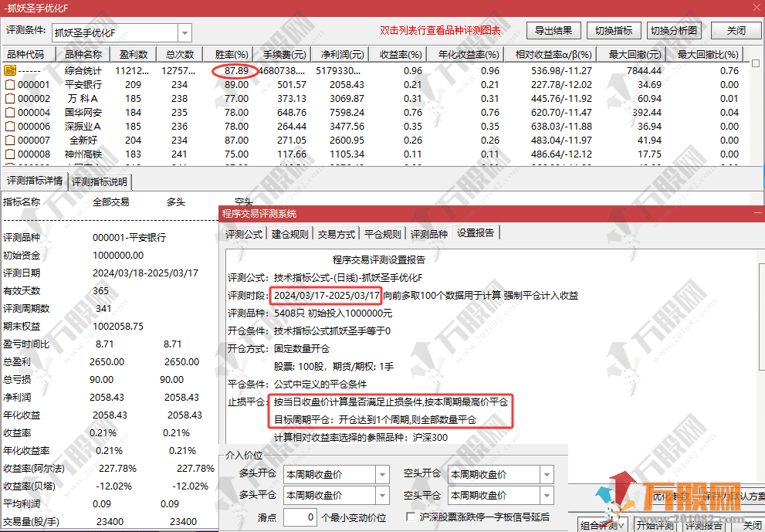The image size is (765, 532).
Task: Open the 平仓规则 tab
Action: click(383, 234)
